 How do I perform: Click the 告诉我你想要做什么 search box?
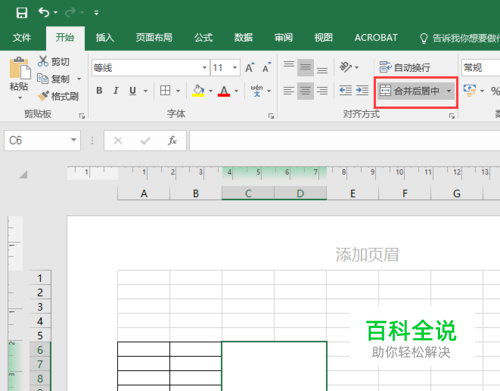(x=460, y=38)
